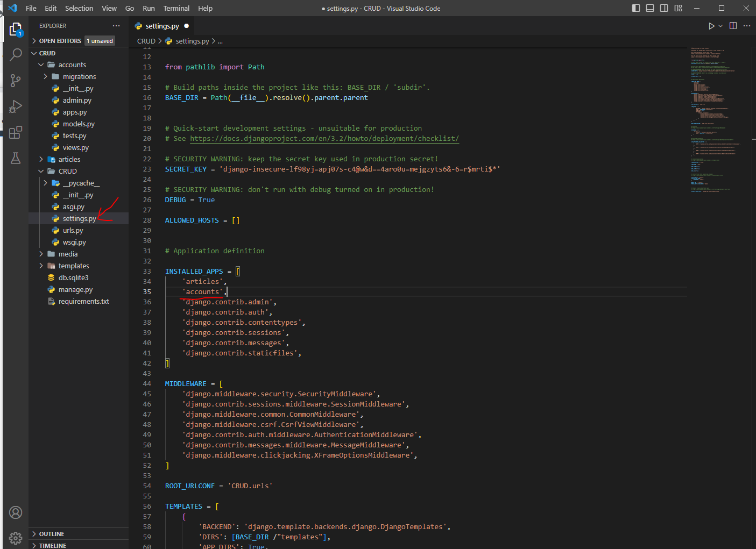Select settings.py in the file tree
This screenshot has width=756, height=549.
point(79,218)
